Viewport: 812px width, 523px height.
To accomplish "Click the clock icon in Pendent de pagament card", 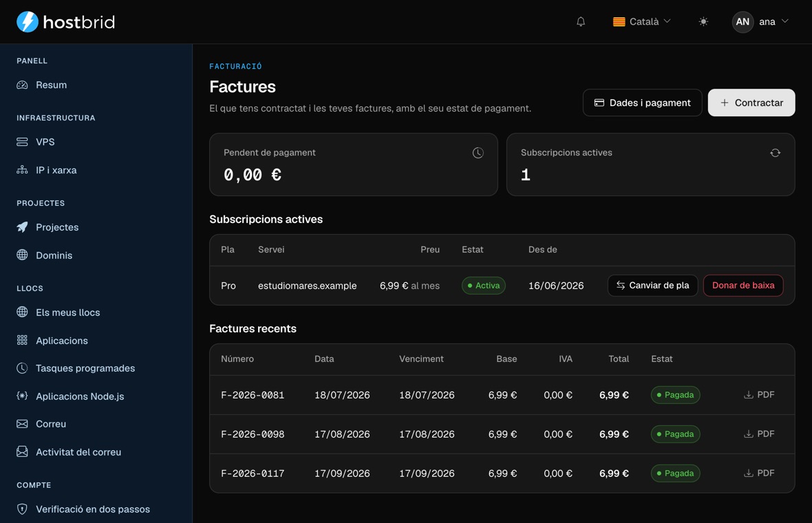I will tap(478, 153).
